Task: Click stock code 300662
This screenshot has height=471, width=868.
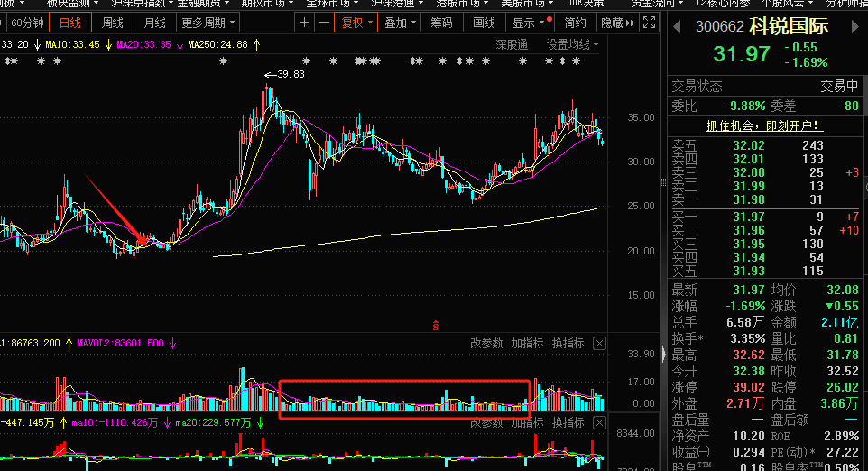Action: (x=720, y=26)
